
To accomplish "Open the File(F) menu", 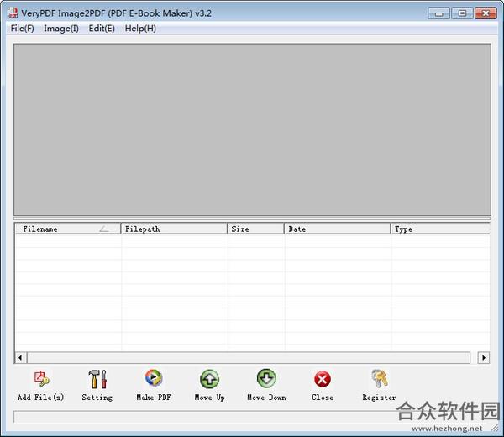I will [x=22, y=29].
